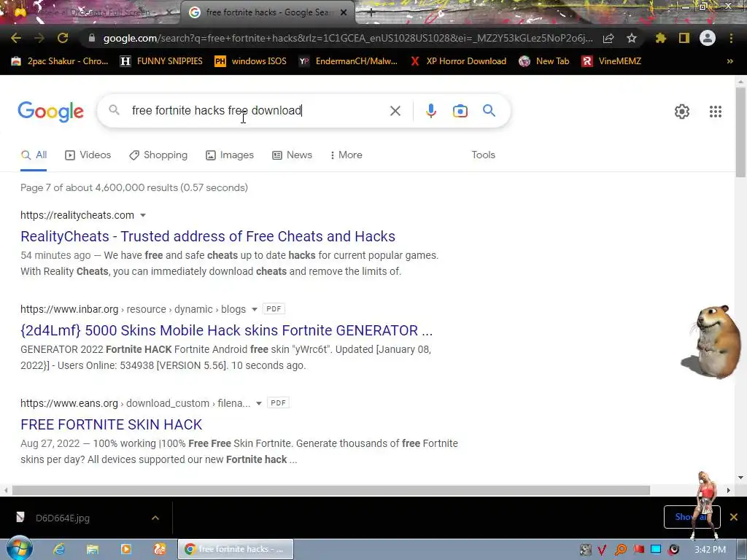Click the vertical page scrollbar thumb
Image resolution: width=747 pixels, height=560 pixels.
click(741, 133)
